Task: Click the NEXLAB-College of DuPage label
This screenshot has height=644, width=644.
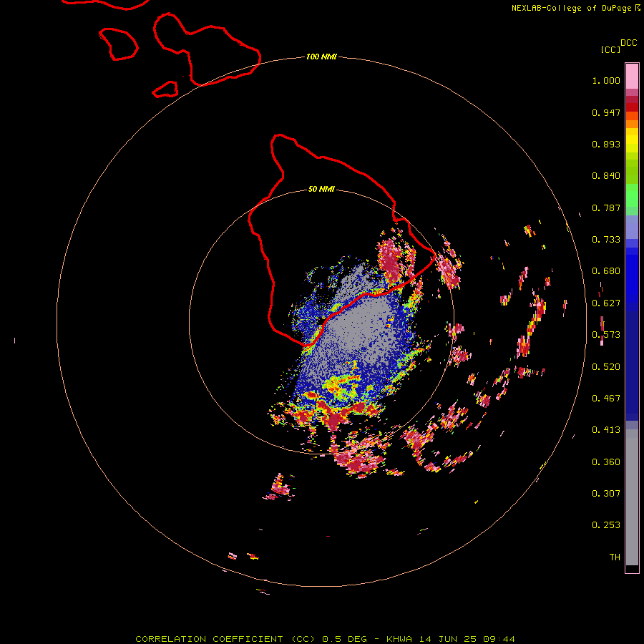Action: coord(571,8)
